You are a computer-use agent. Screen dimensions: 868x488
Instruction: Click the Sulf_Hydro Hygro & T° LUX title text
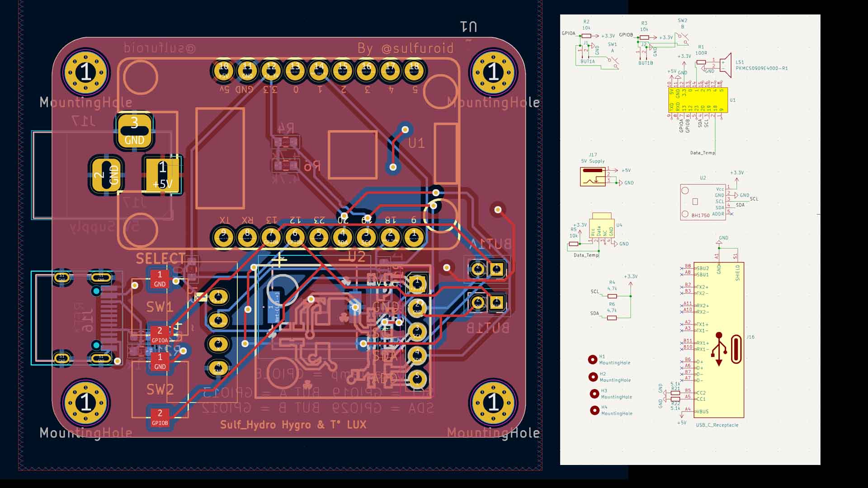tap(293, 425)
